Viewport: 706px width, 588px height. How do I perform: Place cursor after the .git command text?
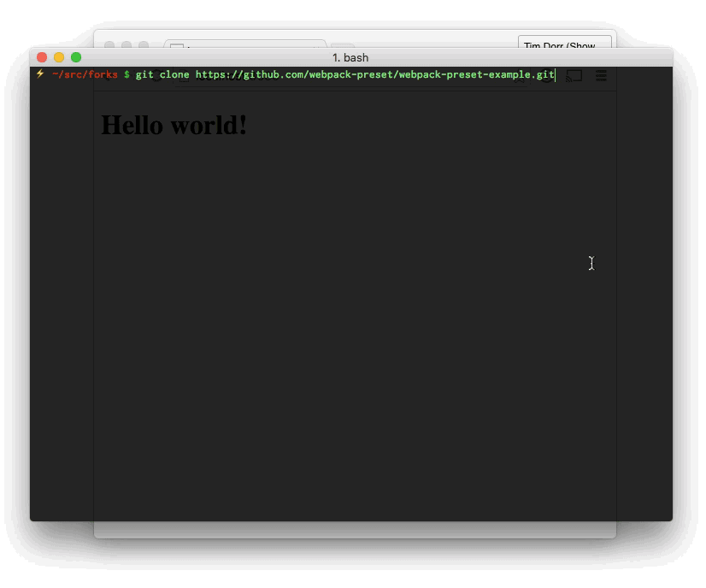[556, 74]
